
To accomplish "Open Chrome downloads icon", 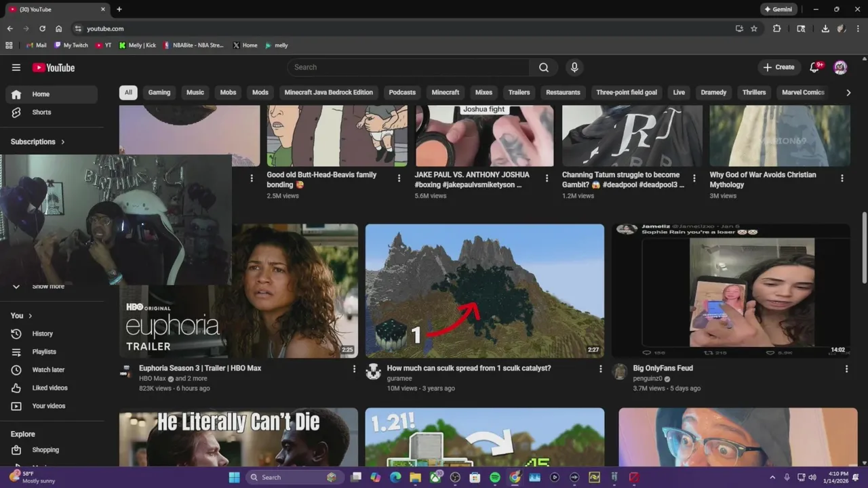I will click(x=825, y=28).
